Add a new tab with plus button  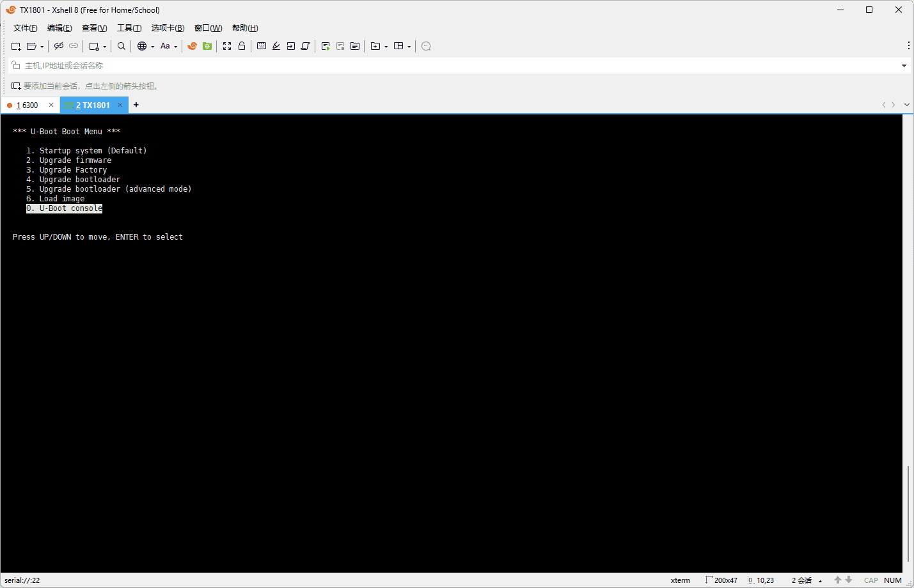(x=136, y=105)
